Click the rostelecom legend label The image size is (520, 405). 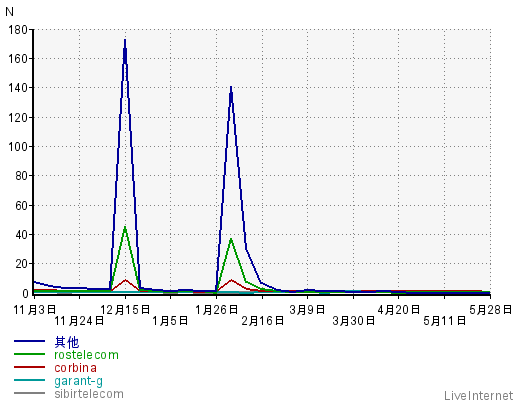tap(86, 355)
